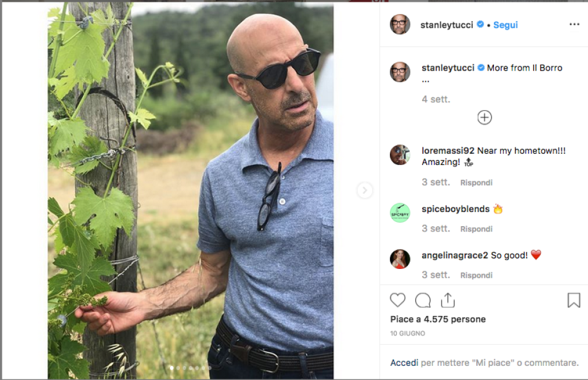This screenshot has width=588, height=380.
Task: Open the three-dot more options menu
Action: pyautogui.click(x=574, y=25)
